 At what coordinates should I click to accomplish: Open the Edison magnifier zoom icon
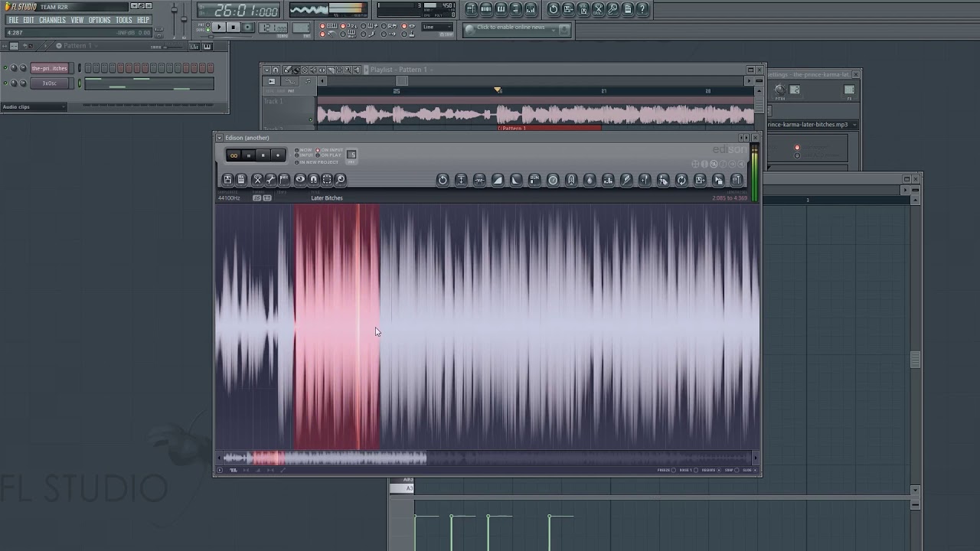click(341, 179)
